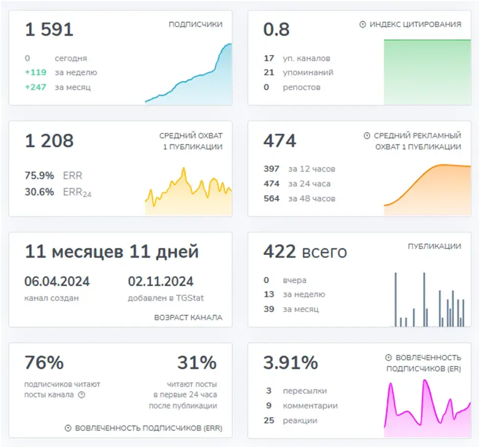
Task: Open the green citation index chart
Action: 427,72
